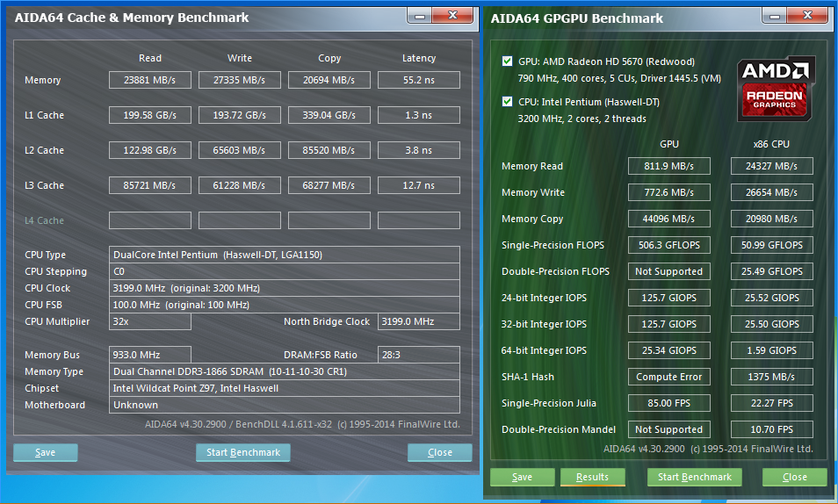The height and width of the screenshot is (504, 838).
Task: Minimize the GPGPU Benchmark window
Action: [x=775, y=16]
